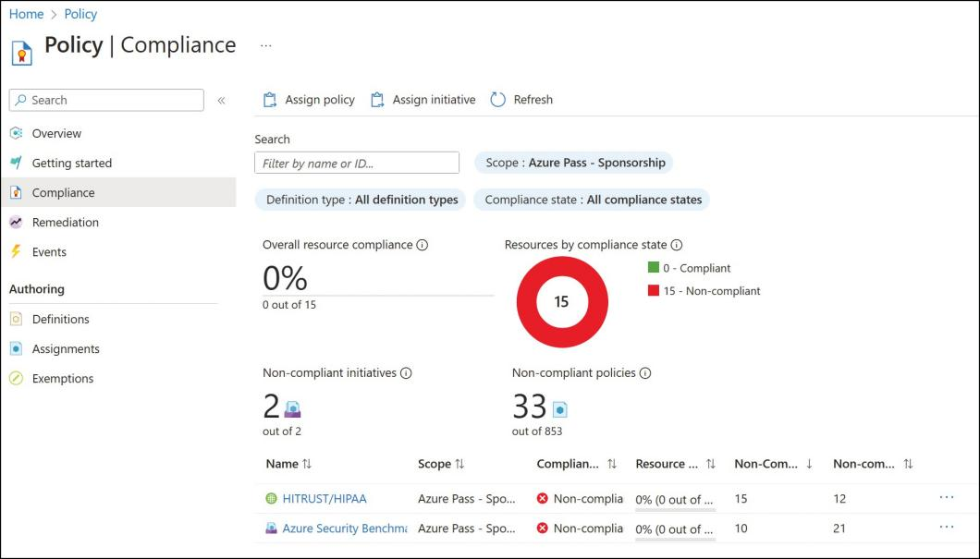The image size is (980, 559).
Task: Click info icon next to Non-compliant initiatives
Action: pos(406,373)
